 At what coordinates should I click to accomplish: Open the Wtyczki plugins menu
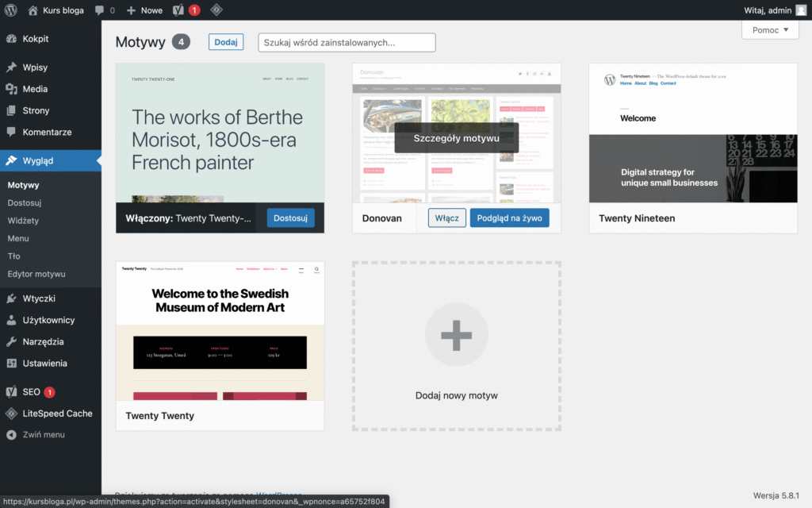click(39, 298)
